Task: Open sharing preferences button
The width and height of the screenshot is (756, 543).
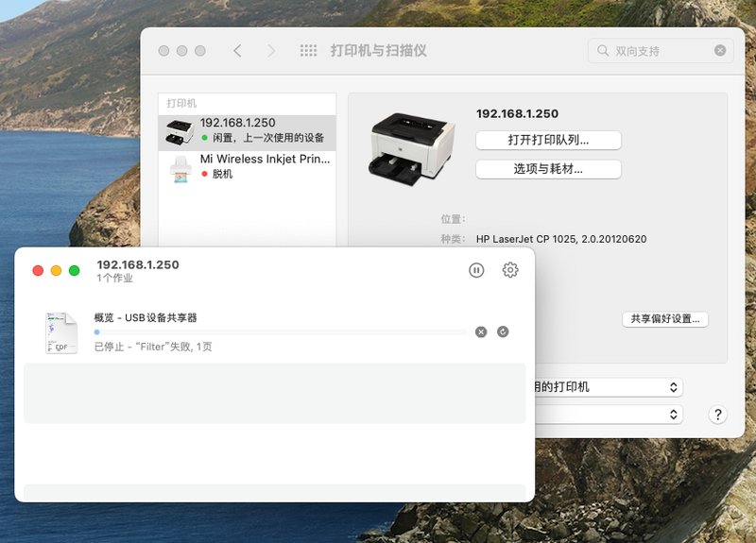Action: coord(665,319)
